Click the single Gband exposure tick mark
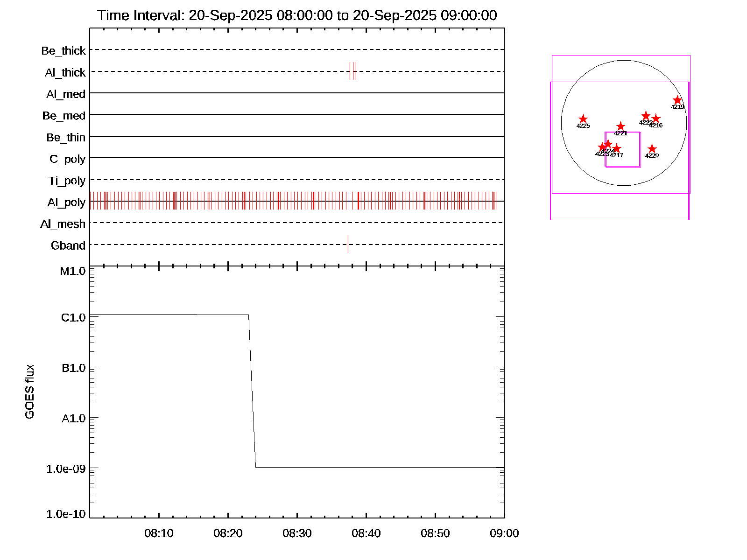Viewport: 747px width, 560px height. point(348,244)
